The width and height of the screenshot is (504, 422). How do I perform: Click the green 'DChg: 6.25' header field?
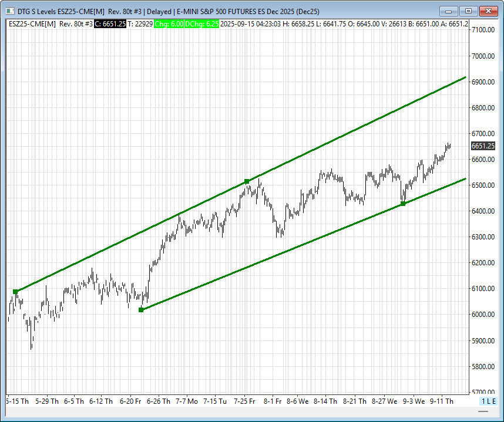202,23
